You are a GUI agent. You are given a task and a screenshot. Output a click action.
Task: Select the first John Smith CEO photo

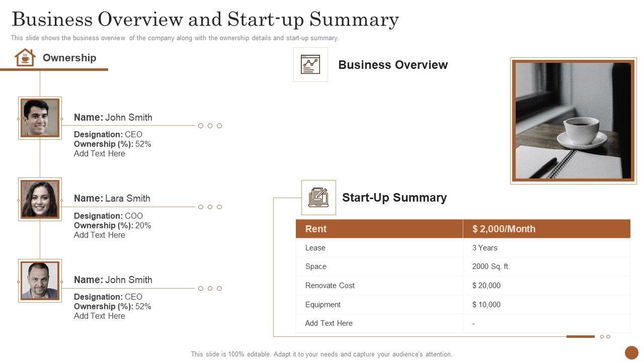[x=40, y=118]
